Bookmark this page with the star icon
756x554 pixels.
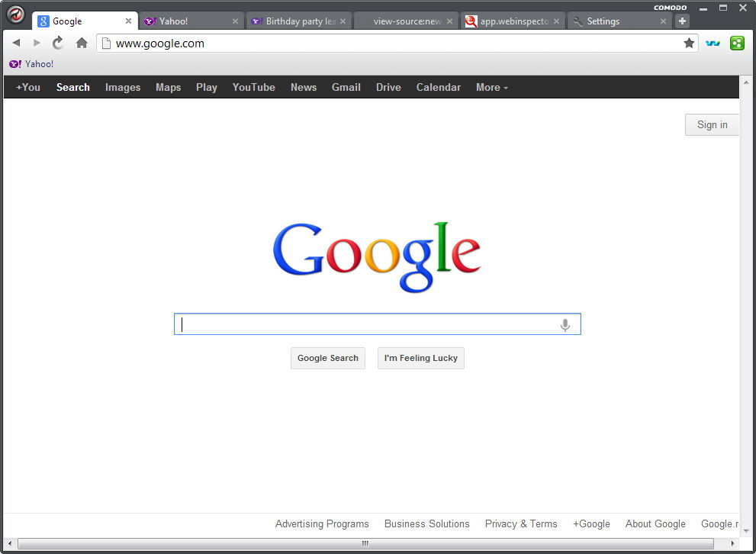tap(689, 43)
